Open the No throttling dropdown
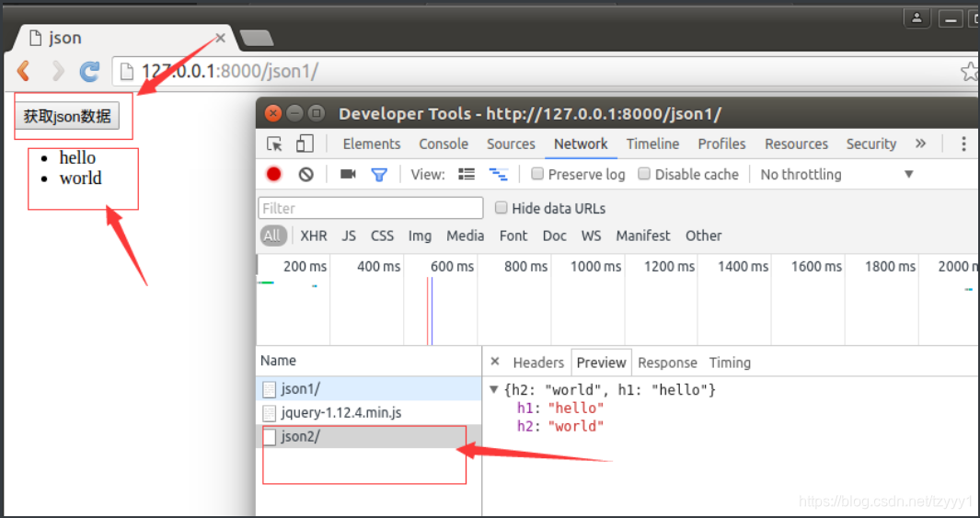This screenshot has height=518, width=980. [x=836, y=174]
